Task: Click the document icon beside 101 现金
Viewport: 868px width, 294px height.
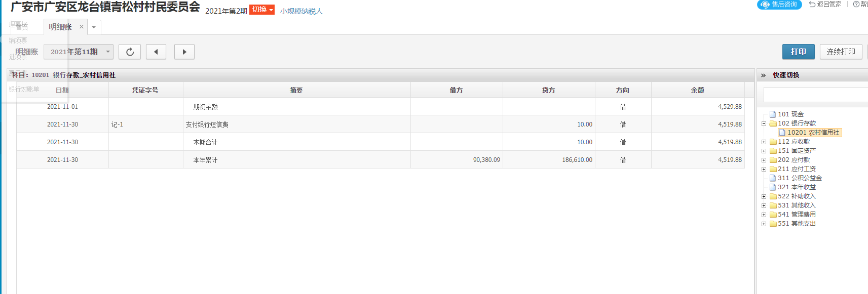Action: (x=773, y=114)
